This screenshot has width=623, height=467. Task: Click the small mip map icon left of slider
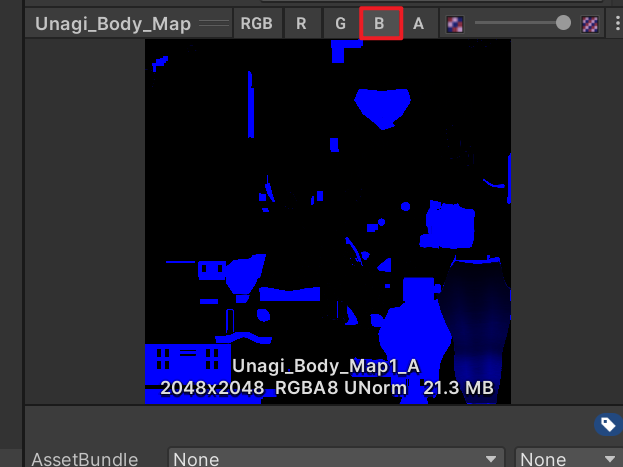pos(455,23)
